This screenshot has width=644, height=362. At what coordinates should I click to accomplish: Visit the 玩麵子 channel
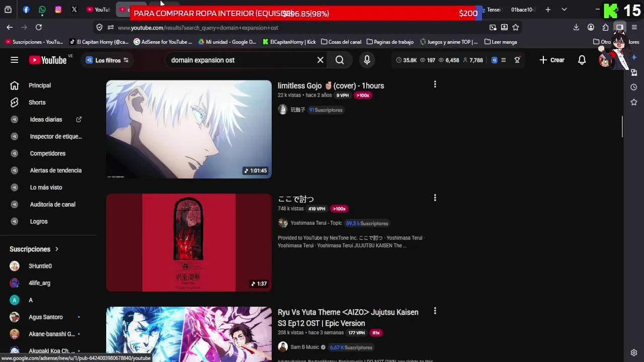[x=298, y=110]
